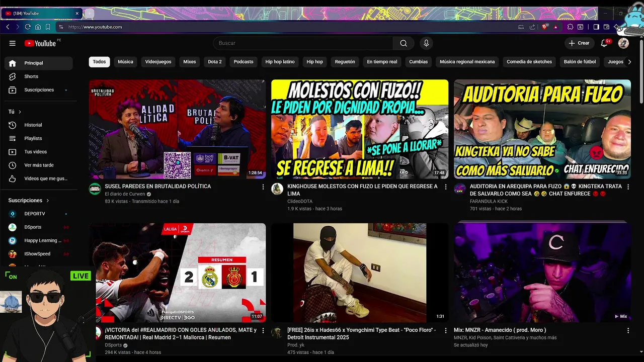This screenshot has height=362, width=644.
Task: Click the YouTube logo
Action: pos(40,43)
